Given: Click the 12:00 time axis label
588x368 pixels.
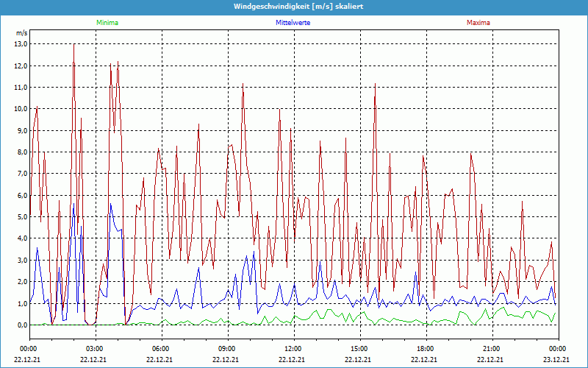Looking at the screenshot, I should (x=293, y=349).
